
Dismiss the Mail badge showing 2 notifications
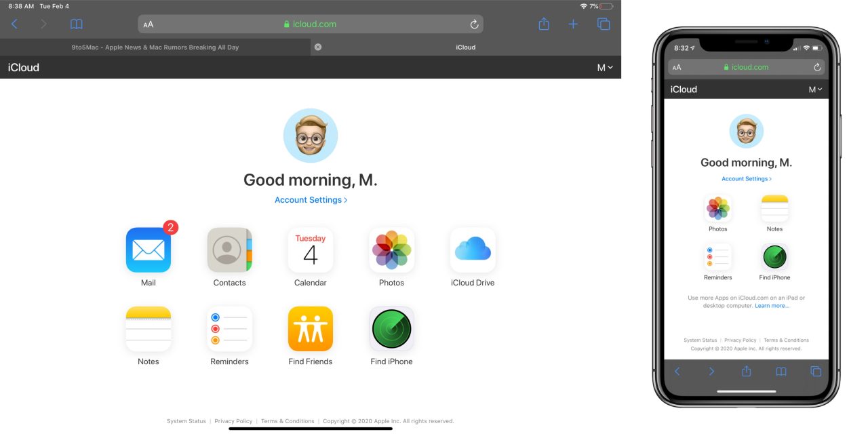click(x=169, y=228)
